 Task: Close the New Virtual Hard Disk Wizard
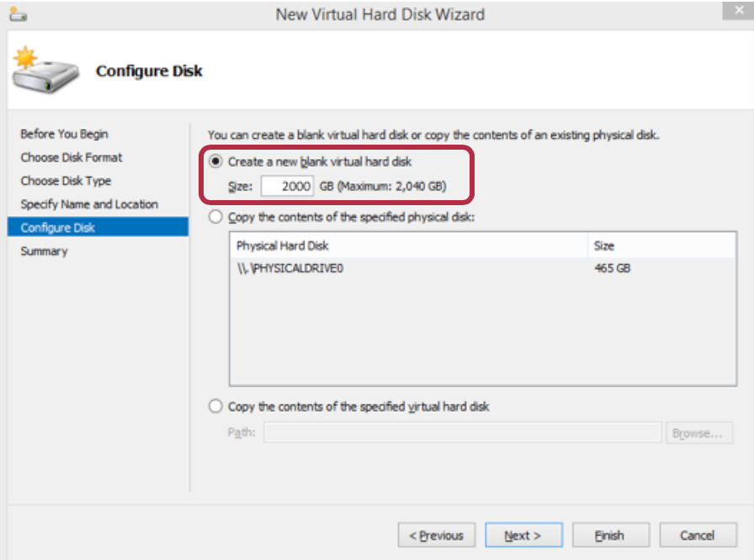coord(738,10)
